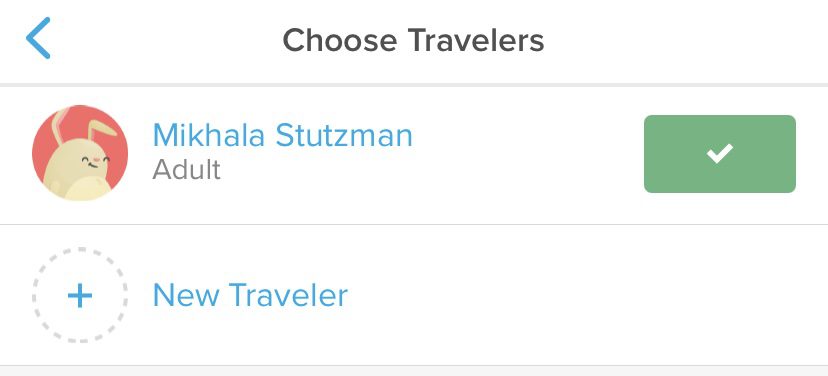Add a New Traveler via text link
This screenshot has height=376, width=828.
click(x=250, y=295)
